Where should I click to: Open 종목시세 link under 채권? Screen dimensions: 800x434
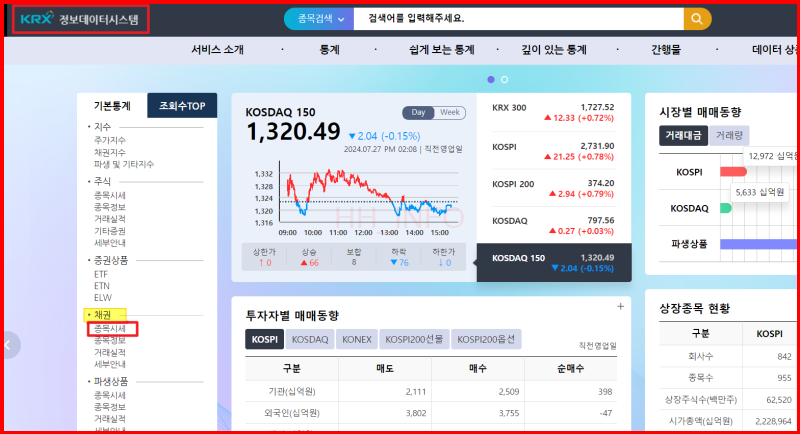pos(110,329)
